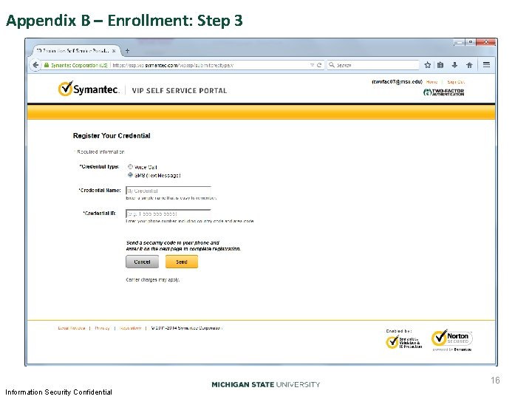Focus the Credential ID phone field
The height and width of the screenshot is (399, 532).
168,214
